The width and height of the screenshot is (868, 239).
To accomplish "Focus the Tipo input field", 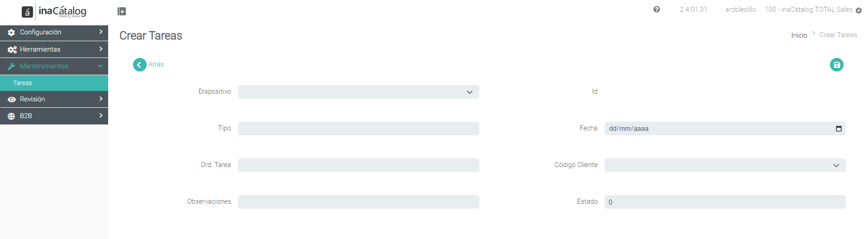I will tap(358, 129).
